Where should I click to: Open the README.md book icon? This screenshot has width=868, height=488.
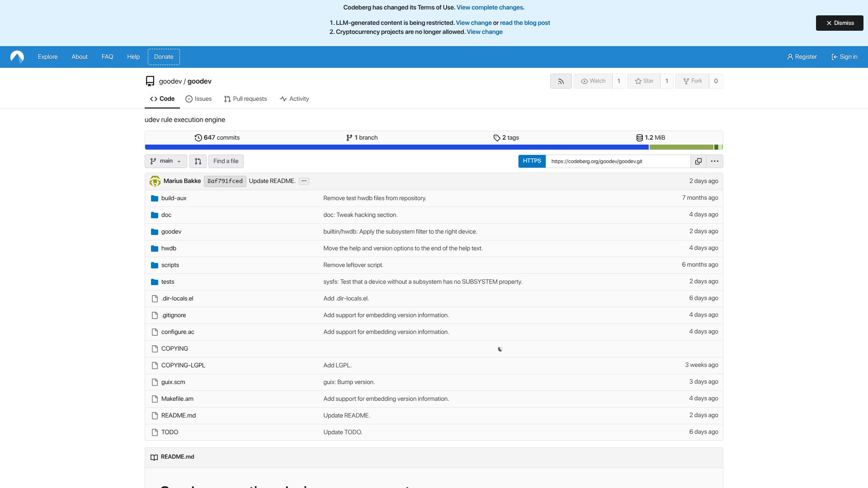click(x=154, y=457)
